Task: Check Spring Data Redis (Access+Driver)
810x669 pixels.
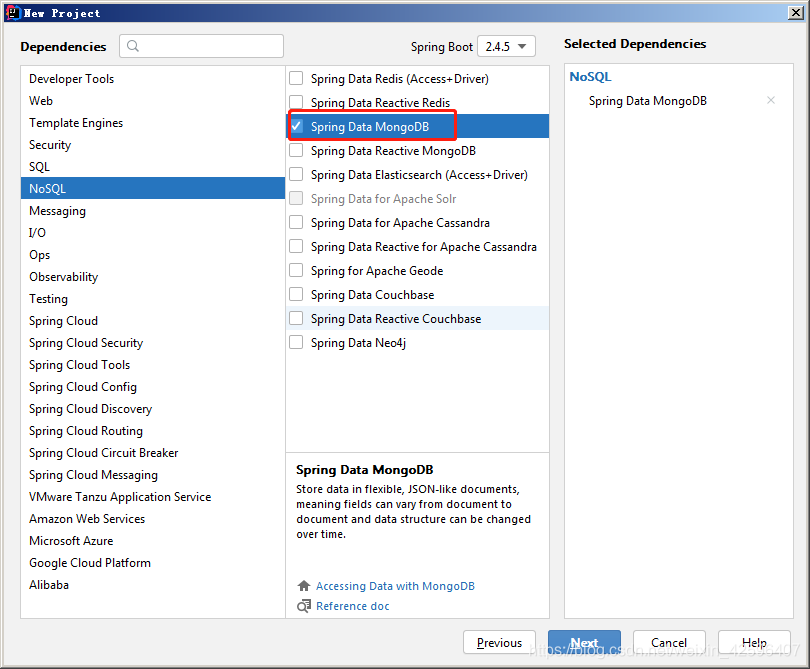Action: pyautogui.click(x=296, y=79)
